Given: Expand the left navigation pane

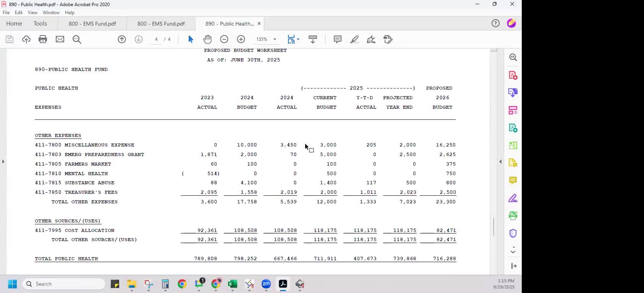Looking at the screenshot, I should coord(3,161).
